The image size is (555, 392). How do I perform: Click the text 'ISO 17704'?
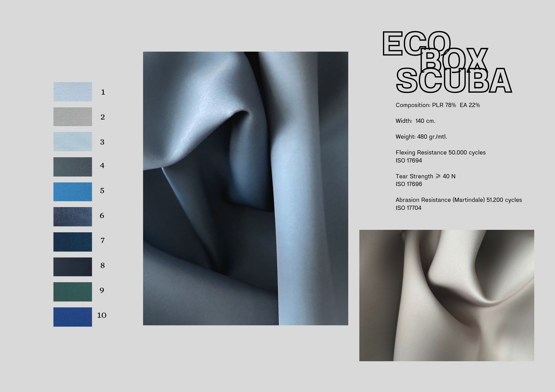click(x=408, y=208)
